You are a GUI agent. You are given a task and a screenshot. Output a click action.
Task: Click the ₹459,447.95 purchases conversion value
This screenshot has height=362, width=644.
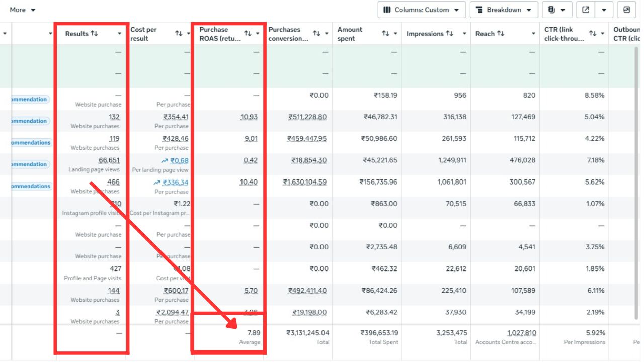[x=307, y=139]
